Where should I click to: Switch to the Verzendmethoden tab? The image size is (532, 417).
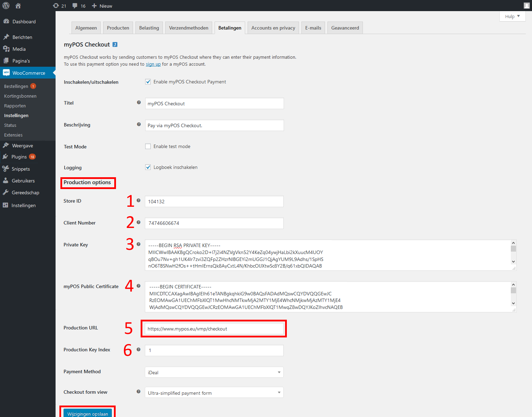189,28
